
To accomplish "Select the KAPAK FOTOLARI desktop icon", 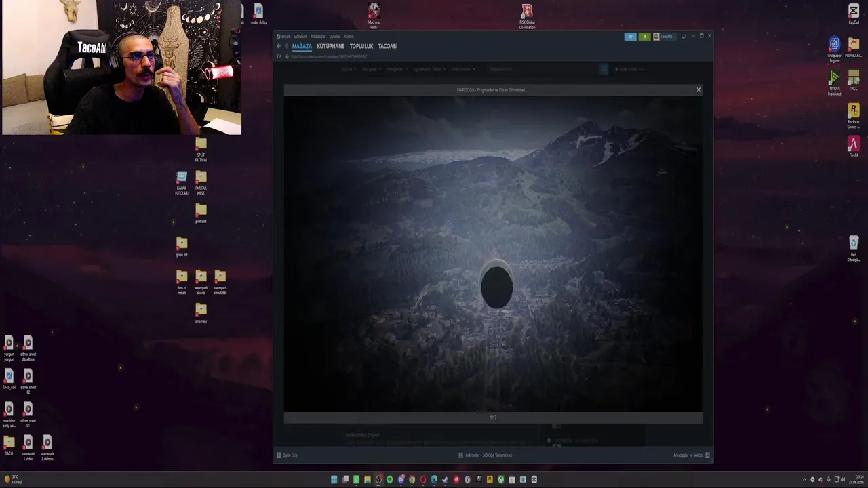I will point(182,183).
